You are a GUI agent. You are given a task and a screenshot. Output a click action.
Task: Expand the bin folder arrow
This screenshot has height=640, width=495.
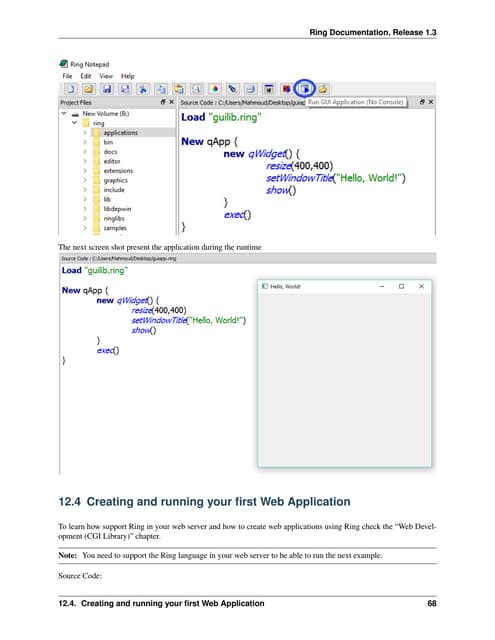(x=85, y=142)
